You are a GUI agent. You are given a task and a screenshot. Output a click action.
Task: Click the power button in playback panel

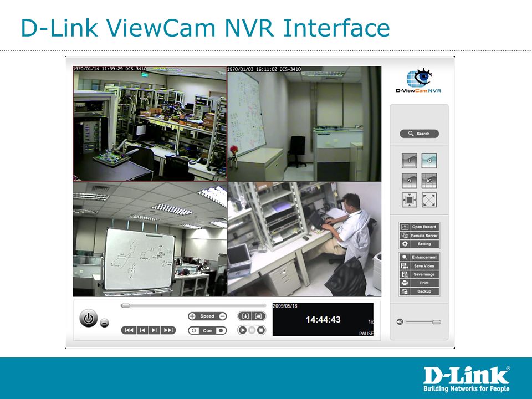tap(89, 318)
